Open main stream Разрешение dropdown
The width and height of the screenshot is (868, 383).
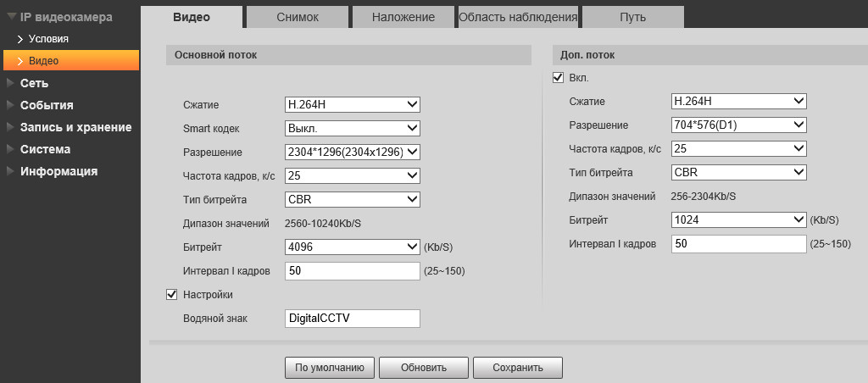353,152
